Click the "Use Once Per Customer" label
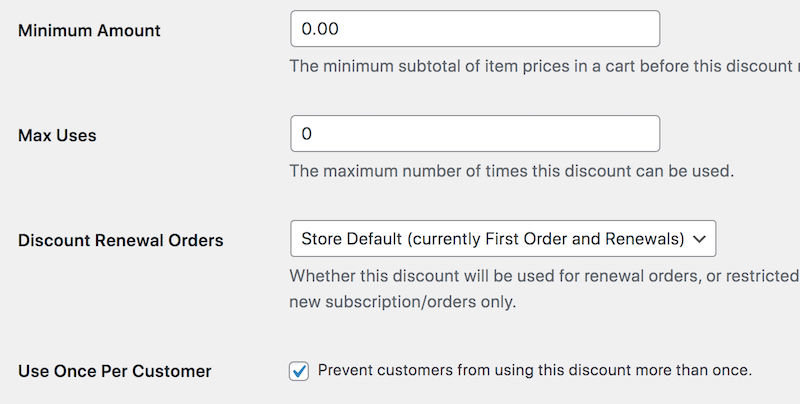The width and height of the screenshot is (800, 404). pos(115,371)
